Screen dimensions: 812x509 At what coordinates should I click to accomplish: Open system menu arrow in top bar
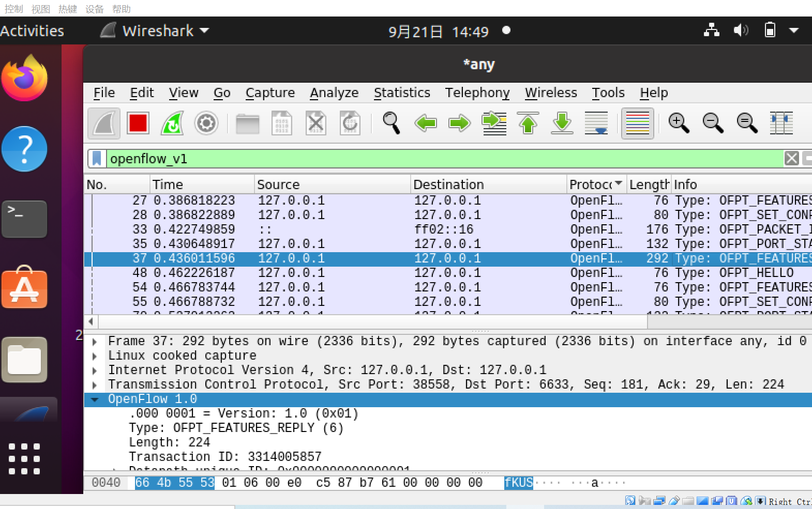click(x=794, y=30)
